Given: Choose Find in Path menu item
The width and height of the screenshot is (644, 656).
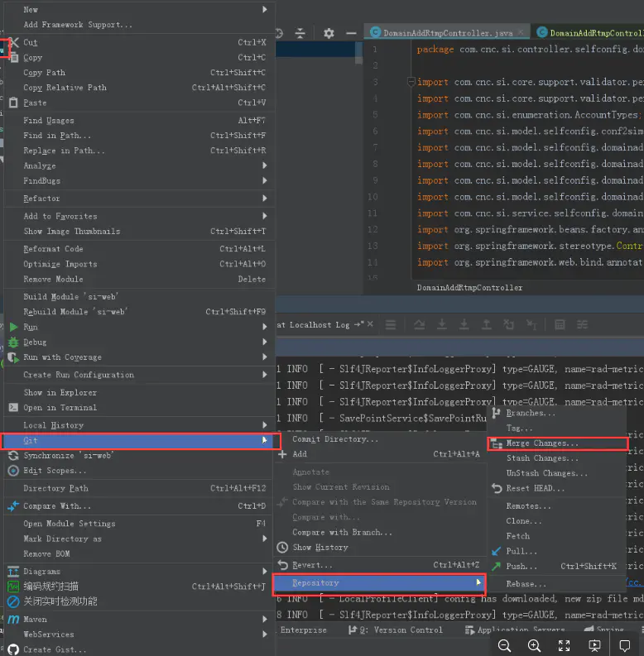Looking at the screenshot, I should click(139, 136).
